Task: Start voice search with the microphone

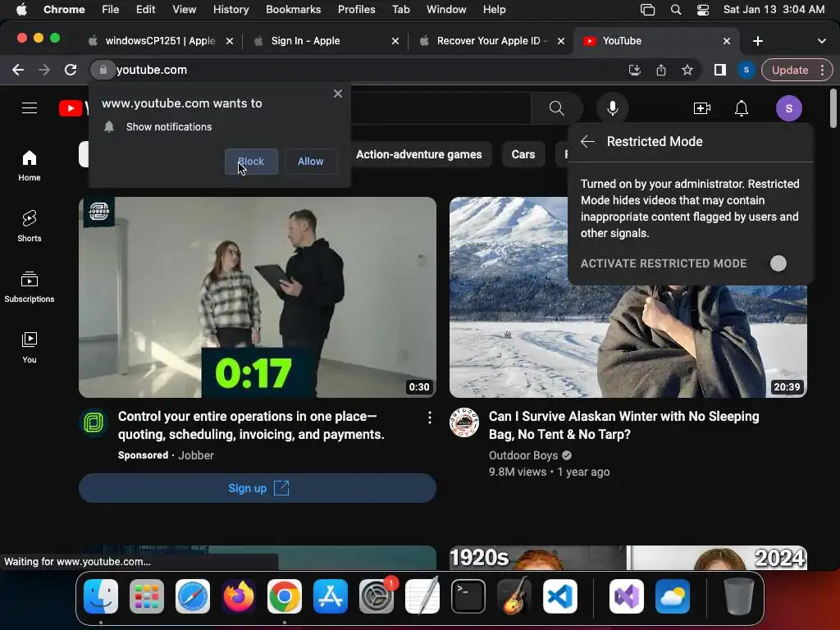Action: point(612,108)
